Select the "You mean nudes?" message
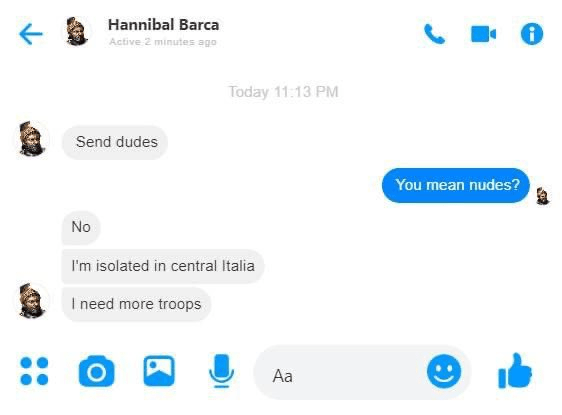This screenshot has height=415, width=562. 456,185
